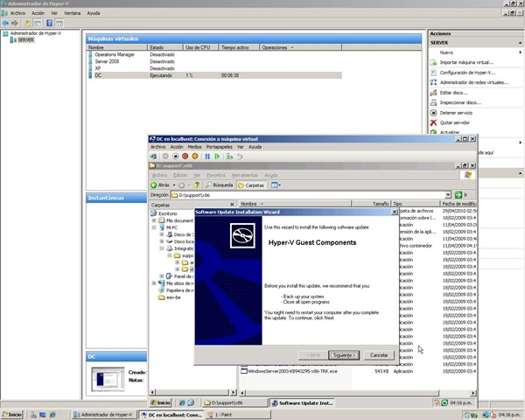Select the Operations Manager virtual machine
Screen dimensions: 525x420
115,54
